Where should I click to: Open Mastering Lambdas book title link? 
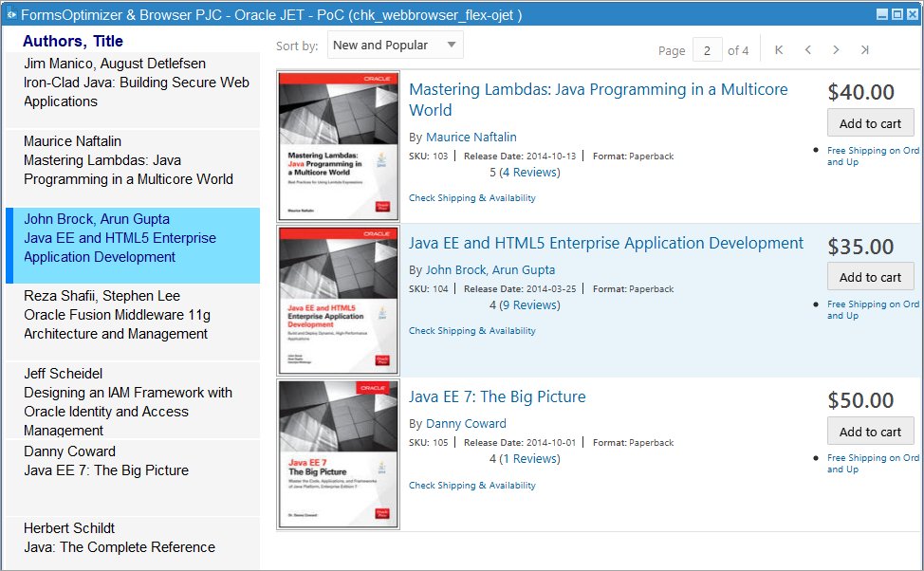(x=598, y=100)
